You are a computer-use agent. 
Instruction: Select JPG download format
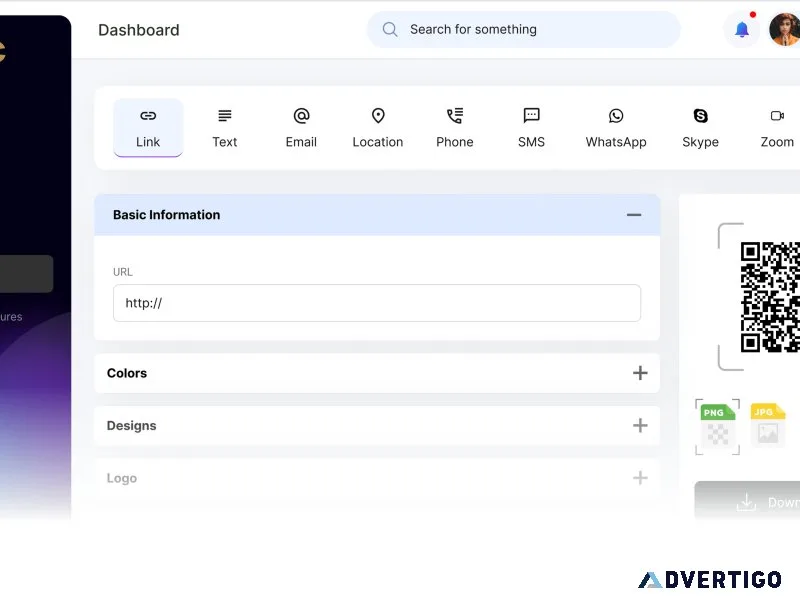pyautogui.click(x=767, y=425)
